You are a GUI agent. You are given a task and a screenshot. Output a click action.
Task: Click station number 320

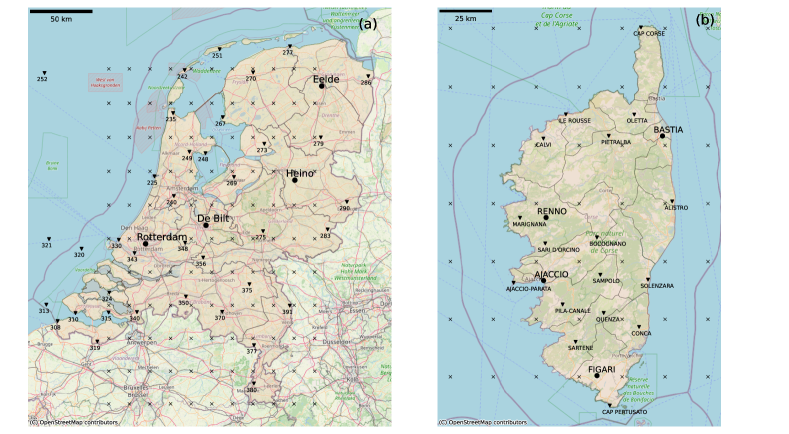click(x=79, y=255)
